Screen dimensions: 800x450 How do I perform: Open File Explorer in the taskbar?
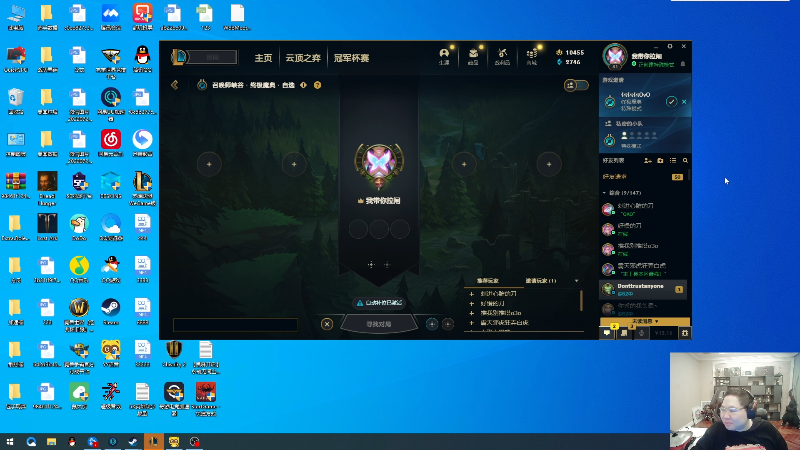(x=52, y=442)
